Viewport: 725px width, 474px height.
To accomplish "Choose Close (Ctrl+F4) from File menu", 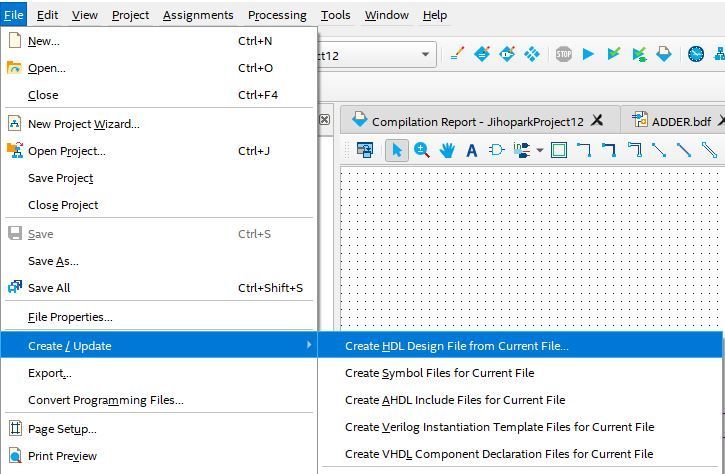I will point(159,95).
